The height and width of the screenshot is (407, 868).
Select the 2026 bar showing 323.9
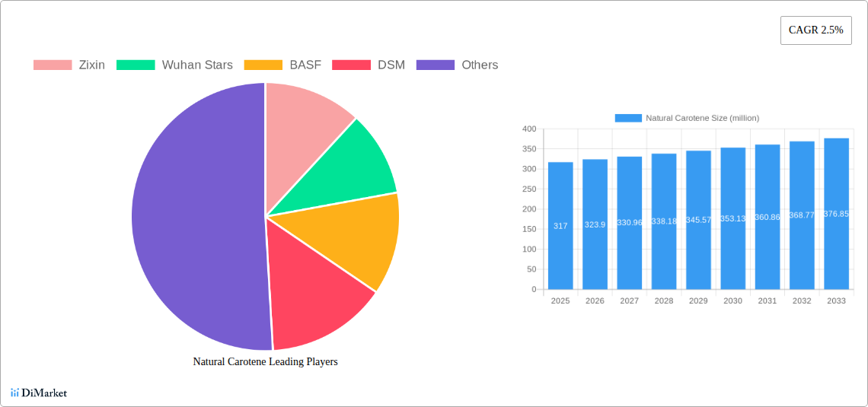click(x=595, y=224)
